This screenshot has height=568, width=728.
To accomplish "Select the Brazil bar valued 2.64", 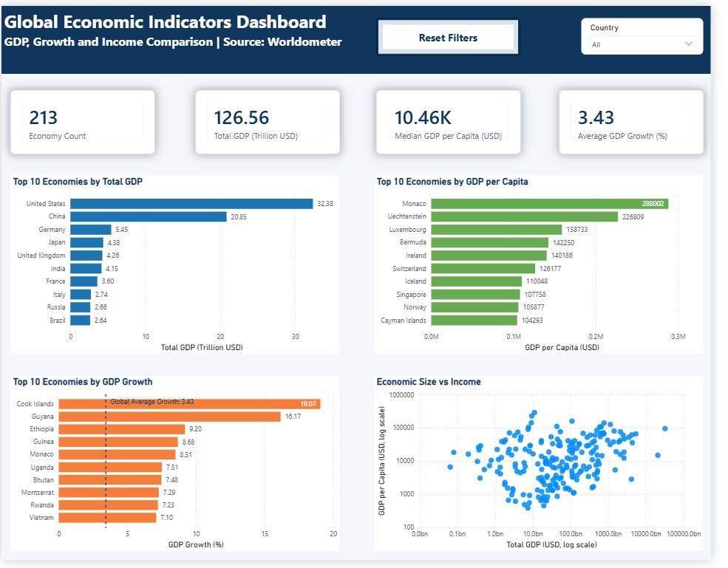I will point(81,321).
